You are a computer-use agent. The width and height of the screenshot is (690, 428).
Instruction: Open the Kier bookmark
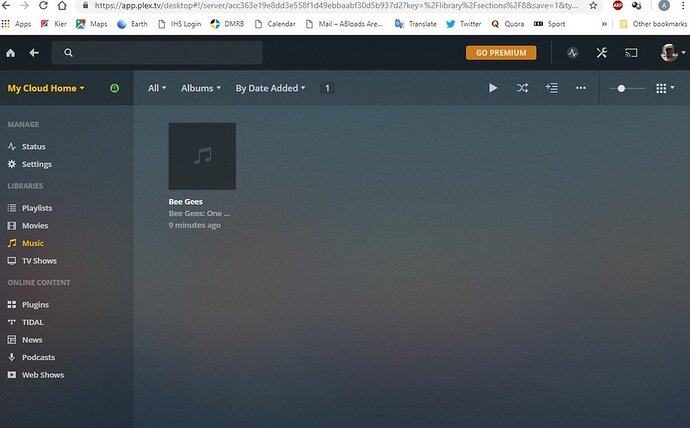tap(54, 24)
